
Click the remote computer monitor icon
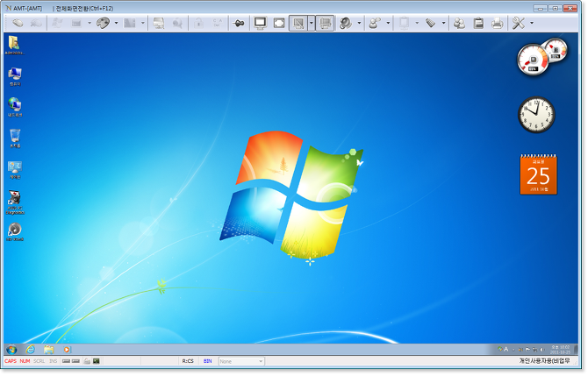(x=159, y=23)
